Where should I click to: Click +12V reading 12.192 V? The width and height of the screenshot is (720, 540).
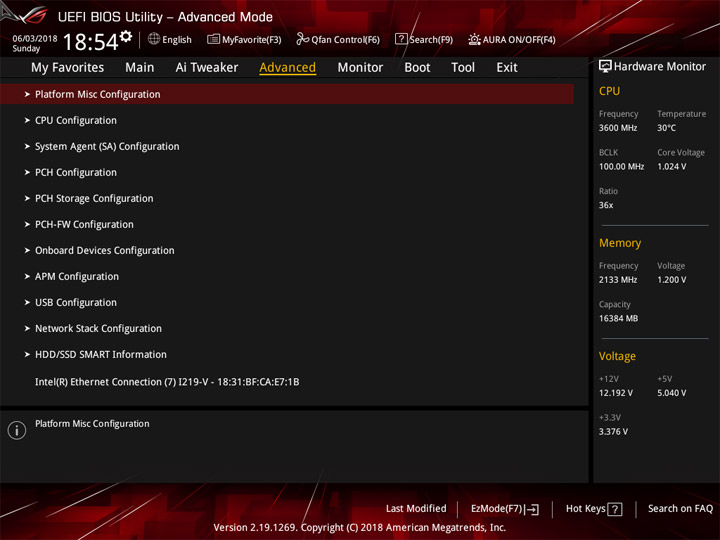coord(616,394)
